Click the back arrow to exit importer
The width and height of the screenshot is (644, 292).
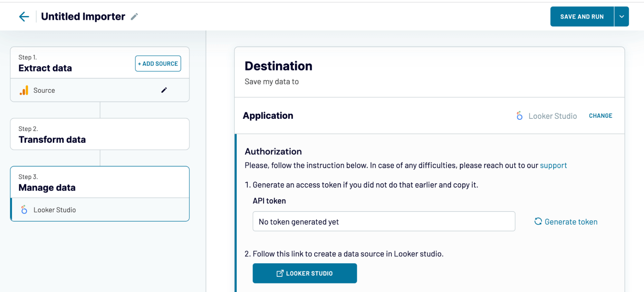pos(24,16)
